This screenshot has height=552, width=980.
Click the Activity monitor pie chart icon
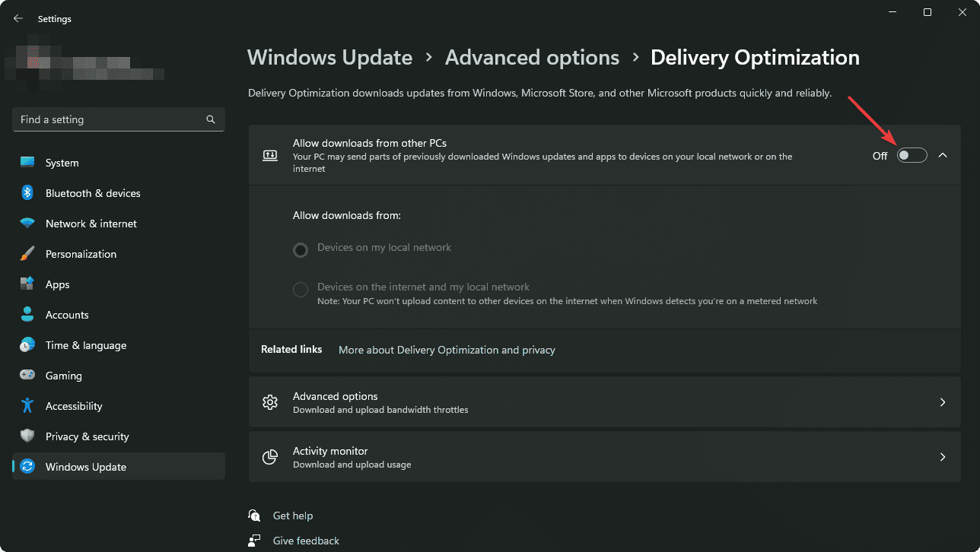click(x=270, y=457)
